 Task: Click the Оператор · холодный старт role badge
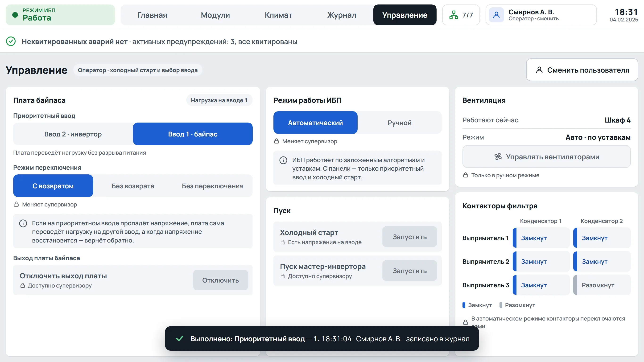click(x=138, y=70)
